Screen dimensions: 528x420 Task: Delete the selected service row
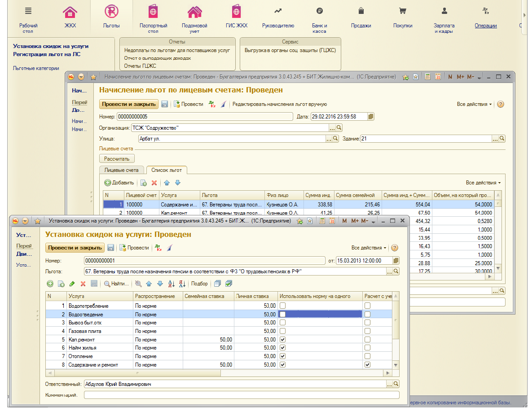(x=83, y=284)
